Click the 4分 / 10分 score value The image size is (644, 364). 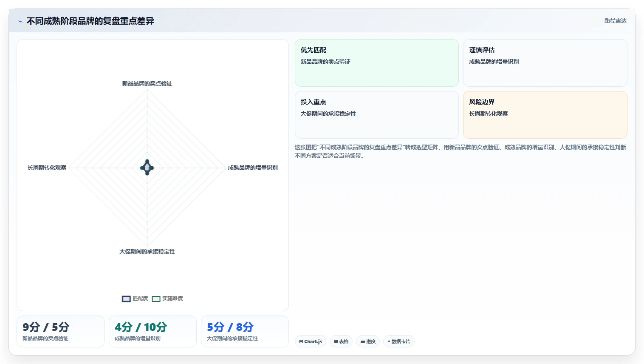(x=141, y=327)
